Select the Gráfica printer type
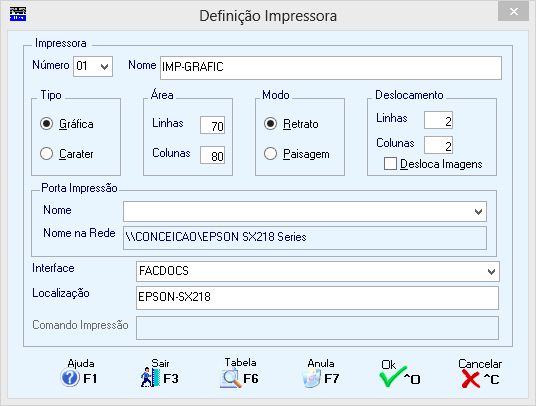The width and height of the screenshot is (536, 406). (x=46, y=123)
